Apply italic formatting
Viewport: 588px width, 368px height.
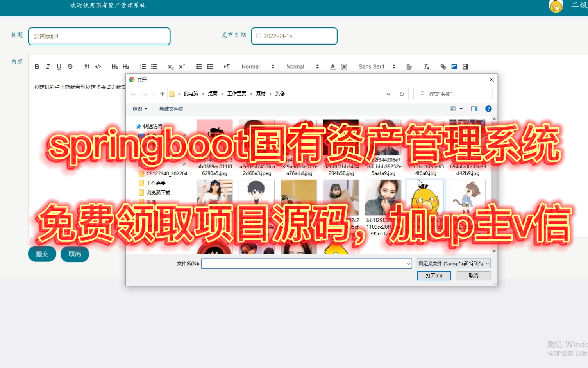(48, 66)
